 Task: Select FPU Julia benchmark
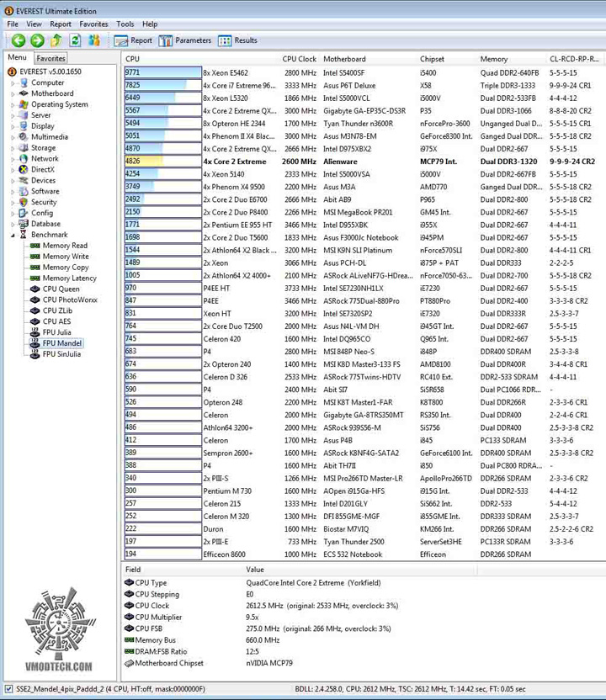pos(56,332)
